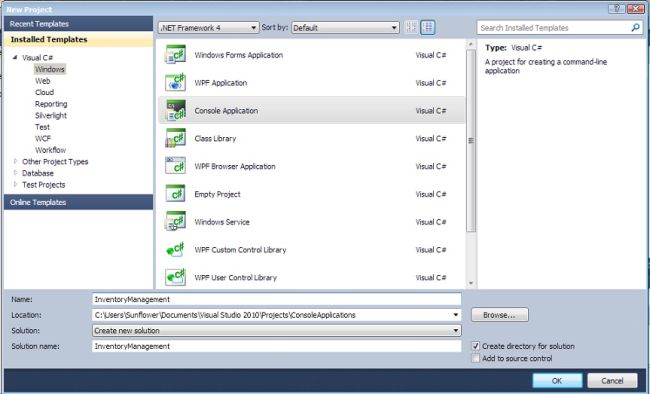Click the WPF Custom Control Library icon
The image size is (650, 394).
pos(175,249)
